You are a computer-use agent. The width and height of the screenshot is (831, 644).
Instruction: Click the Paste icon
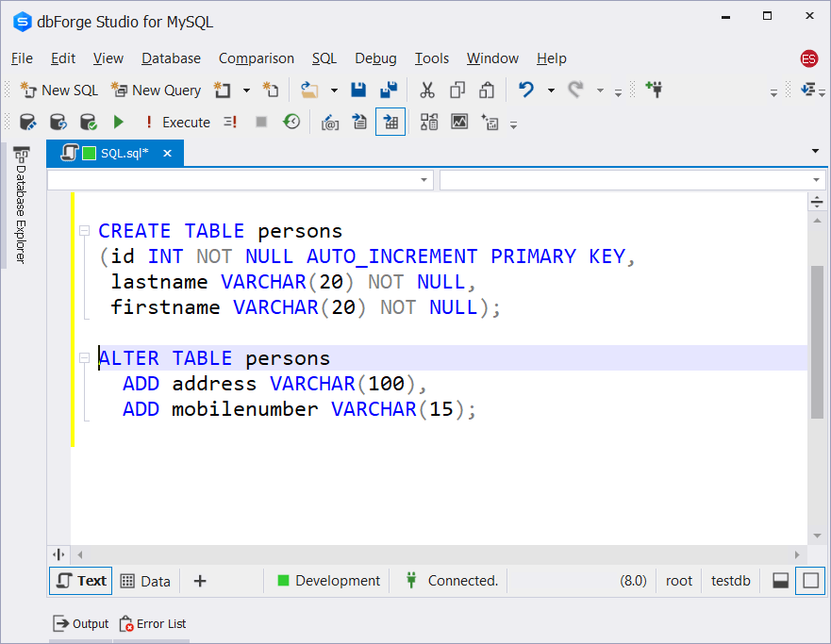point(487,91)
